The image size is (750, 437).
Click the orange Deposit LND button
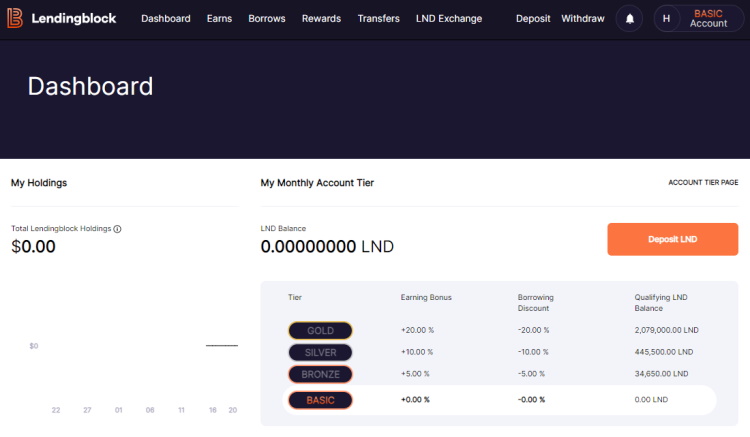click(x=673, y=239)
